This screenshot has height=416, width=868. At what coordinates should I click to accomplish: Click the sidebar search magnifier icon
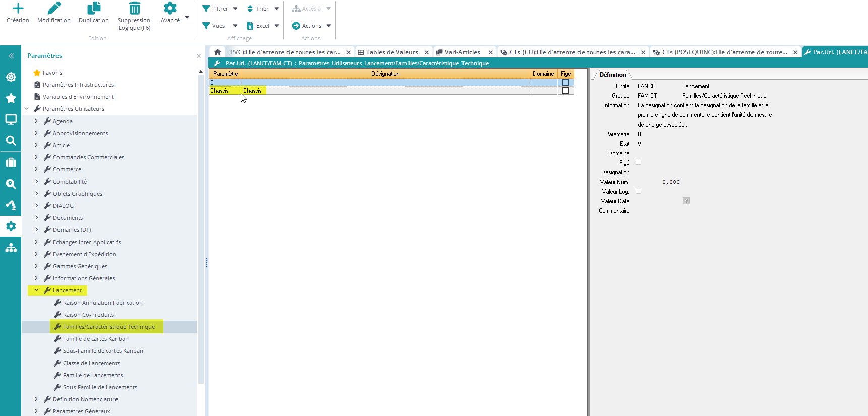tap(11, 141)
